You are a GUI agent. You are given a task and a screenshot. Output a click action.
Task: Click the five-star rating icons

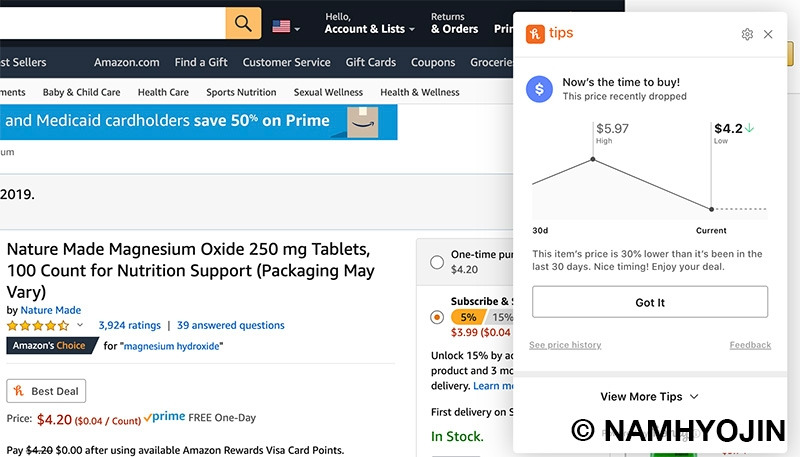pyautogui.click(x=38, y=325)
